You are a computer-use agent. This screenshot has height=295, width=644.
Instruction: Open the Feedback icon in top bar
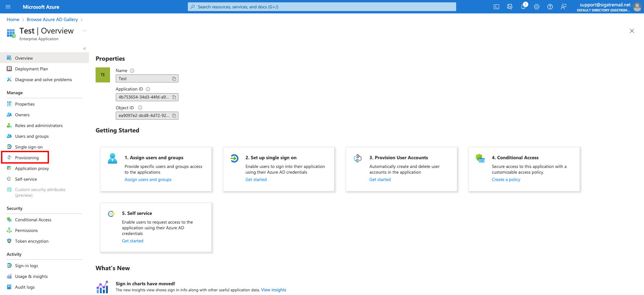click(x=563, y=7)
